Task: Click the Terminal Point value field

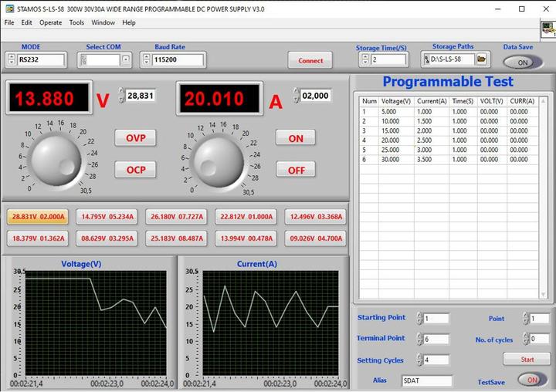Action: coord(436,339)
